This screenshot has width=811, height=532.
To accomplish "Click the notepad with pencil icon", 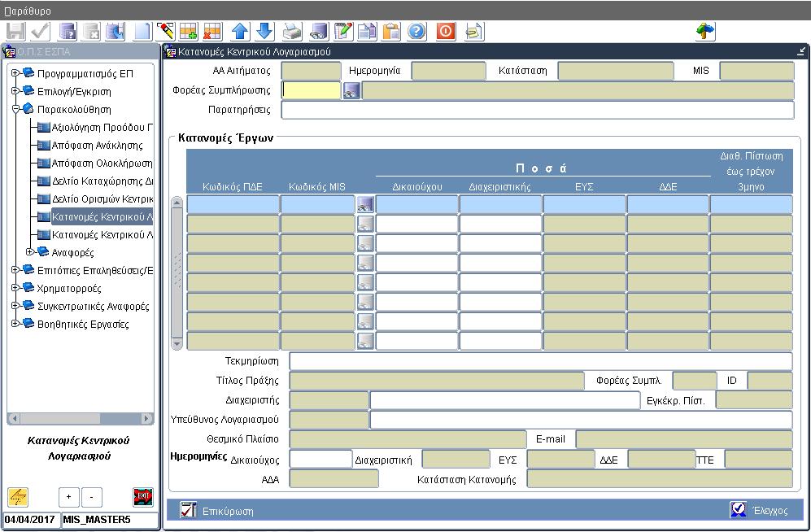I will pyautogui.click(x=343, y=32).
